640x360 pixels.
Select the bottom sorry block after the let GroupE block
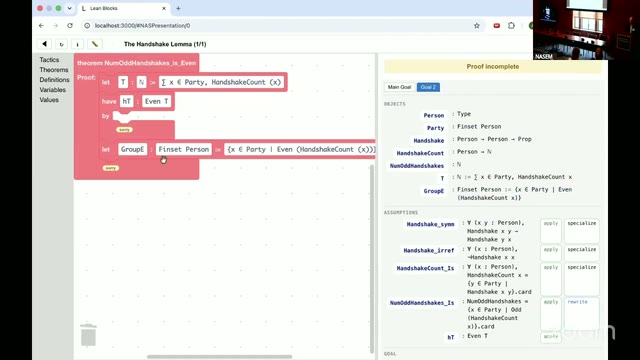point(111,168)
